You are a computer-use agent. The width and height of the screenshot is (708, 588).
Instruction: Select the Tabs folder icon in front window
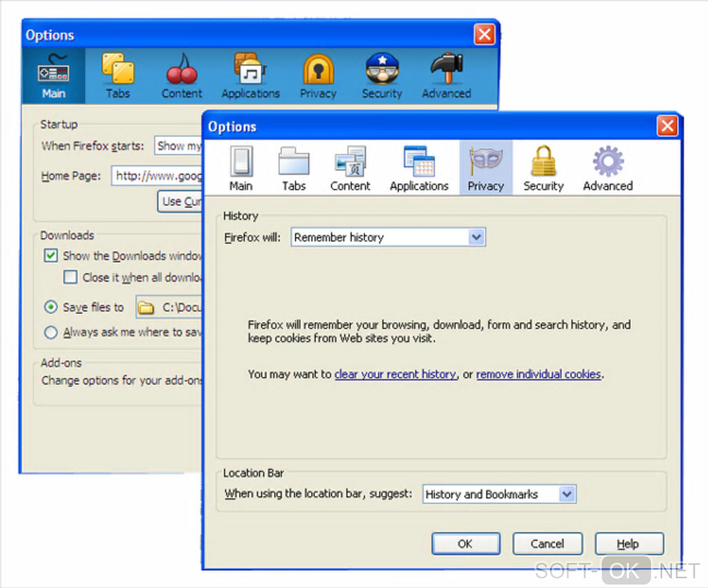[294, 161]
